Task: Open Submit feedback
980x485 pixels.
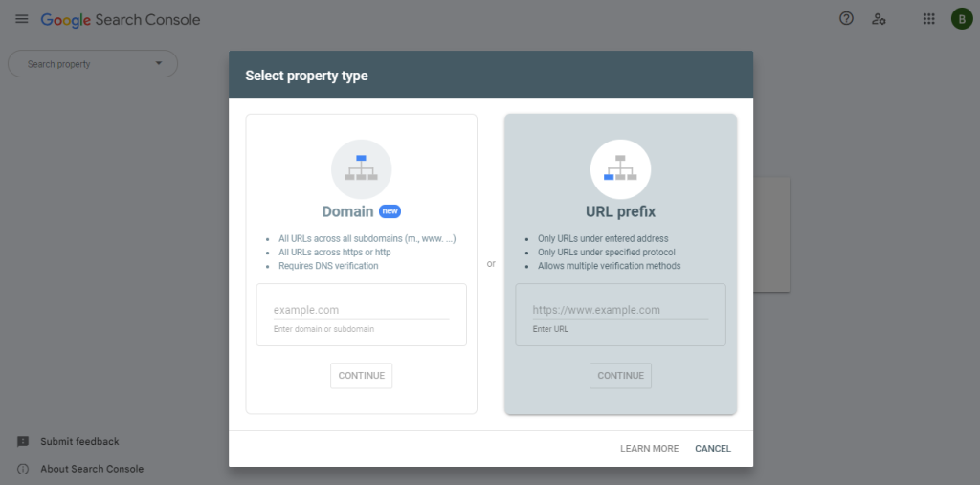Action: [79, 441]
